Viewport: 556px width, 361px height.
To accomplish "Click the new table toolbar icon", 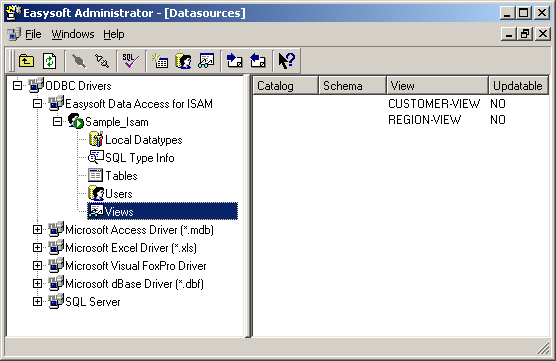I will click(160, 61).
